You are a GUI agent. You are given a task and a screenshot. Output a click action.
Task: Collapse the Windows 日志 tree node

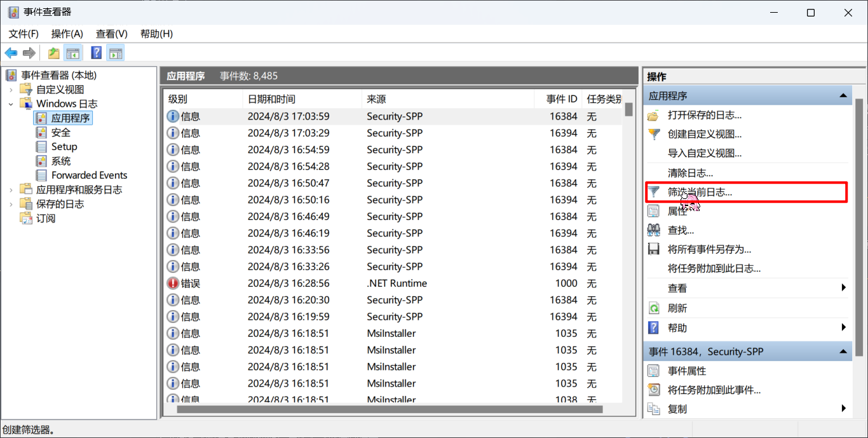(11, 104)
